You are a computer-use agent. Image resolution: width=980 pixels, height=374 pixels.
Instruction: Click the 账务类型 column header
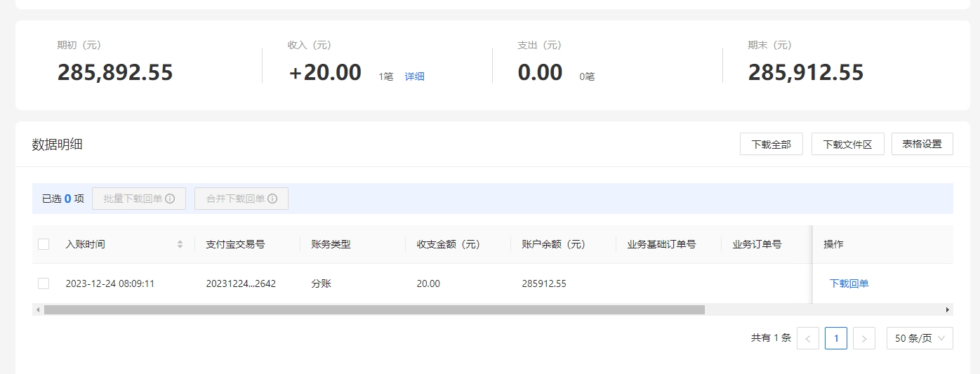[x=331, y=244]
